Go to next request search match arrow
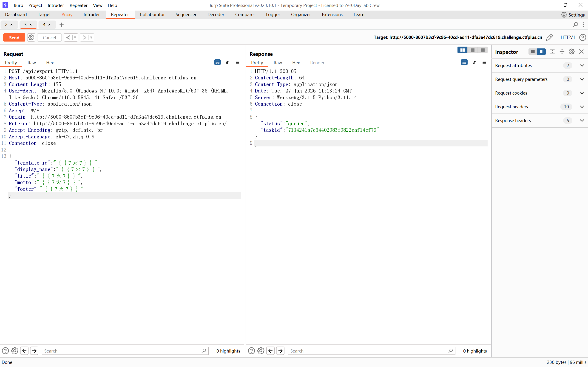The image size is (588, 367). click(34, 351)
